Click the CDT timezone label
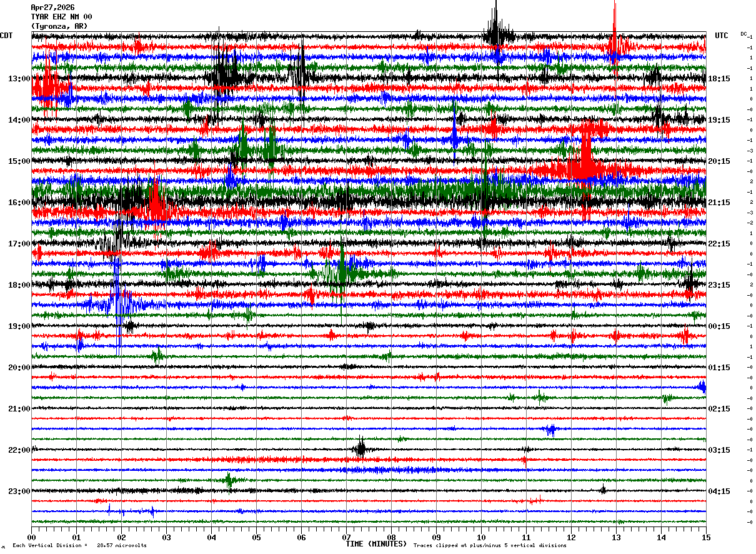The image size is (756, 554). pos(6,36)
